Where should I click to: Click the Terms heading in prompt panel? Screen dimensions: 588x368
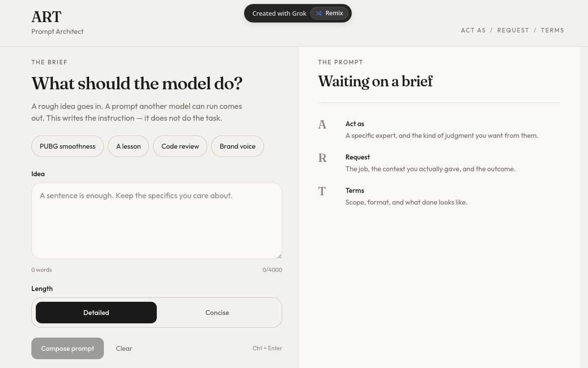[x=355, y=190]
